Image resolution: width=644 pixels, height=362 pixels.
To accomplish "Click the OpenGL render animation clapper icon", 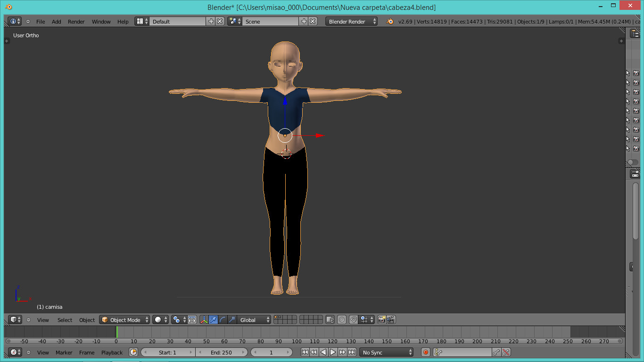I will pos(390,320).
